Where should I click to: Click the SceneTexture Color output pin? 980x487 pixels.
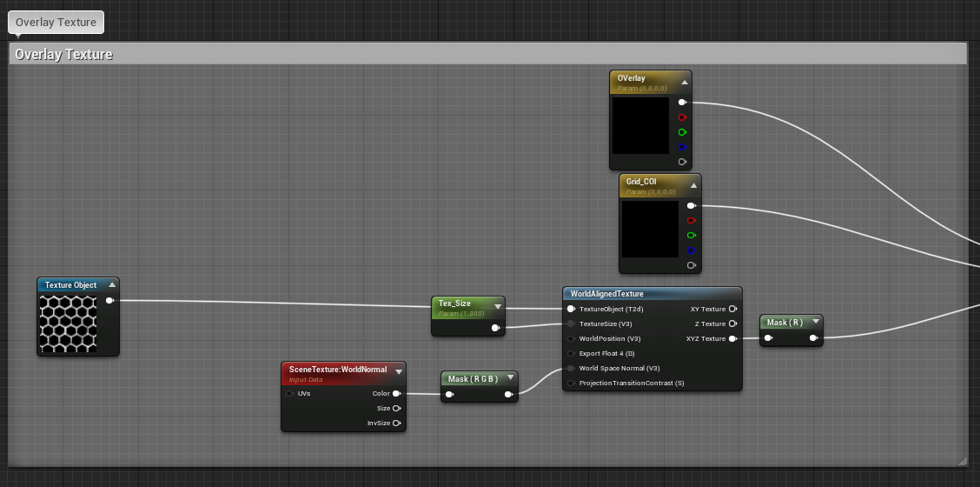(396, 394)
